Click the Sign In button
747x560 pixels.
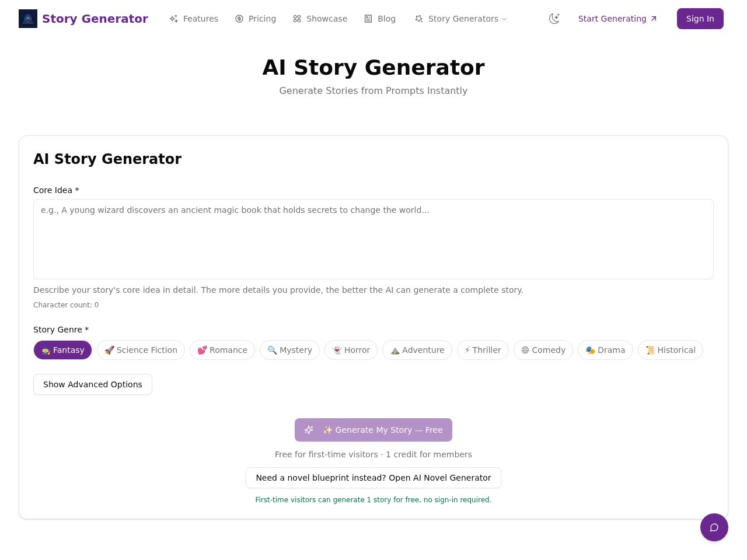tap(700, 19)
